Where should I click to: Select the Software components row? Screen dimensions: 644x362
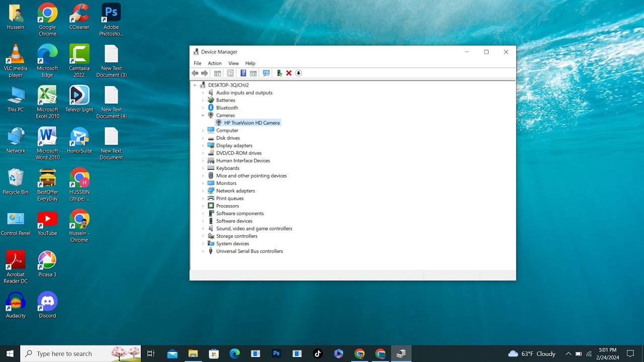pos(235,214)
